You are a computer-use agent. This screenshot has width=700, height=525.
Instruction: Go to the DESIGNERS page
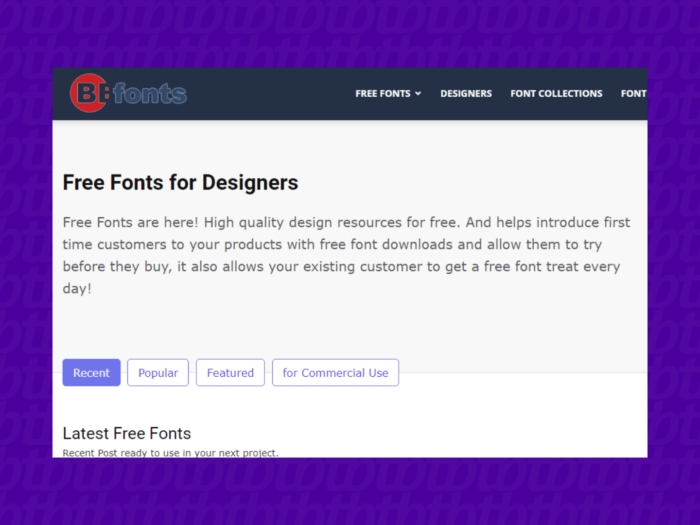click(x=466, y=94)
